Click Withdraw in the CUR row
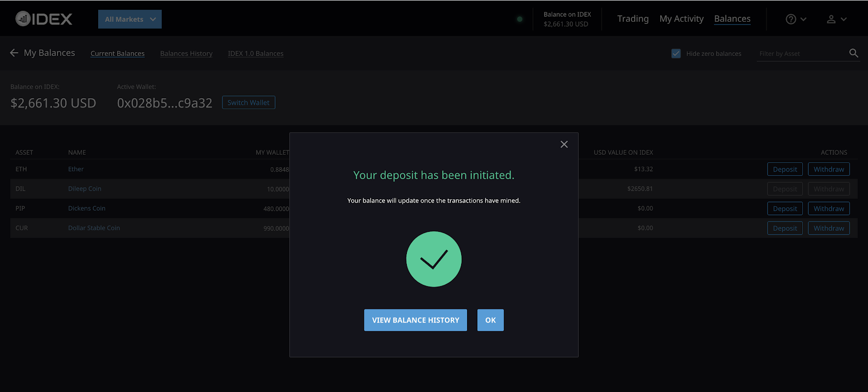The image size is (868, 392). (x=829, y=229)
